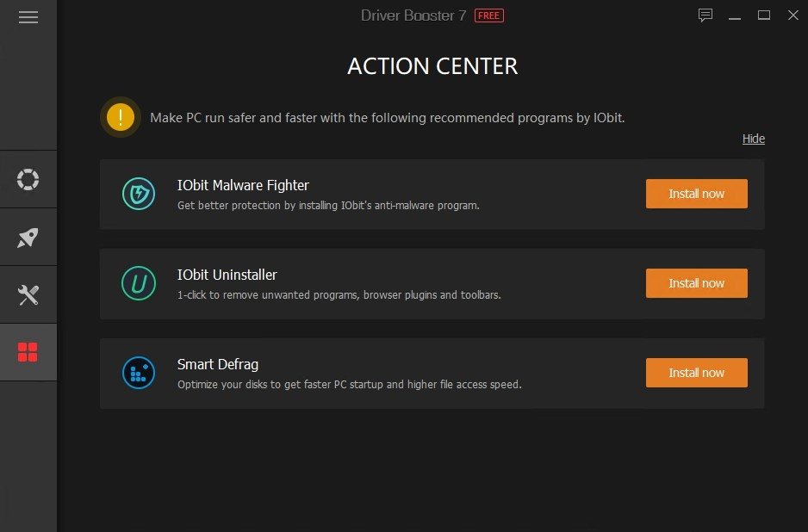Viewport: 808px width, 532px height.
Task: Maximize the Driver Booster window
Action: 764,15
